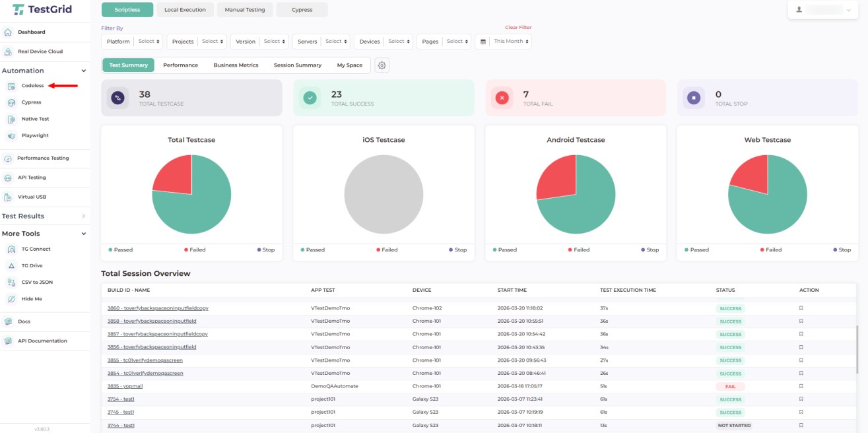The image size is (868, 433).
Task: Click the Real Device Cloud icon
Action: [x=8, y=51]
